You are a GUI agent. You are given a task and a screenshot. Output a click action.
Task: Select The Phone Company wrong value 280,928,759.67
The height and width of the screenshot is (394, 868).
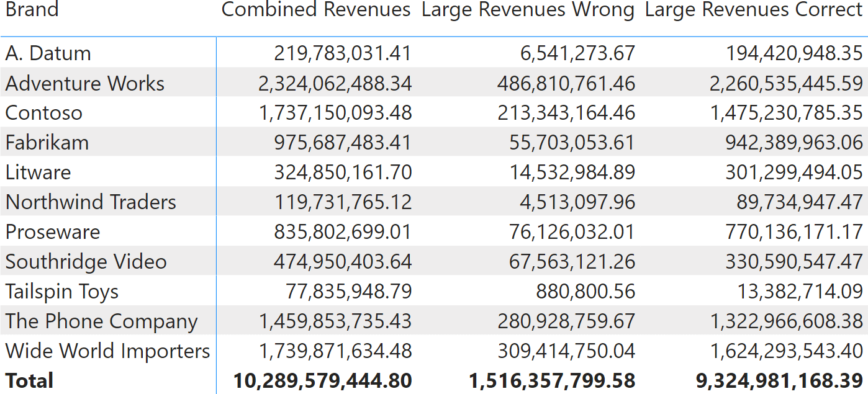click(x=566, y=321)
